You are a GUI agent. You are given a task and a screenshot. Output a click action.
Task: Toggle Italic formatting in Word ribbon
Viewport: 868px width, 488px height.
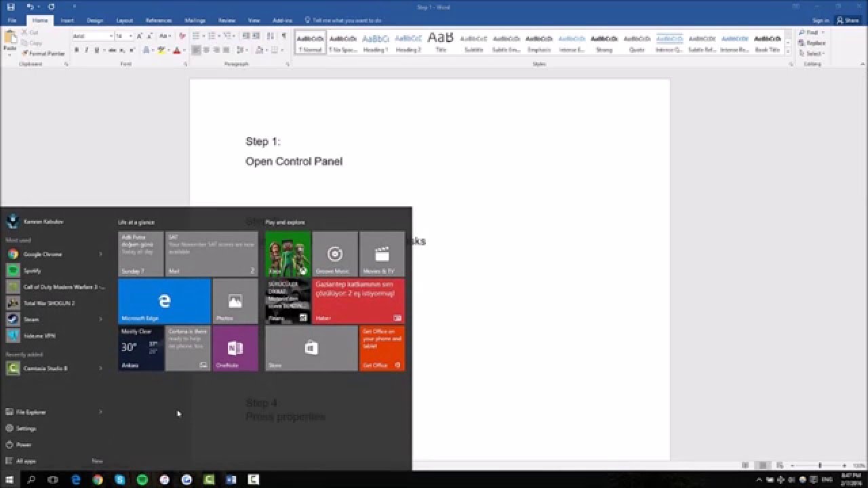[x=86, y=50]
